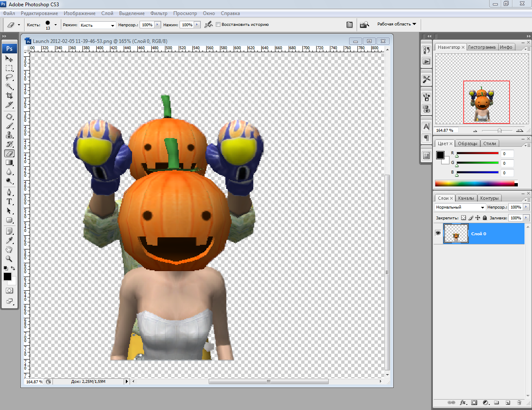Toggle lock position
The image size is (532, 410).
pyautogui.click(x=478, y=218)
